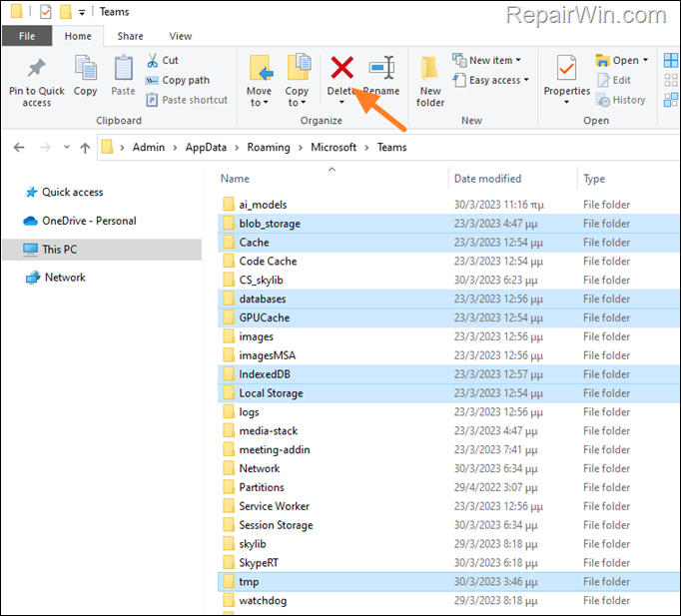Expand the Copy to dropdown arrow

pyautogui.click(x=304, y=103)
